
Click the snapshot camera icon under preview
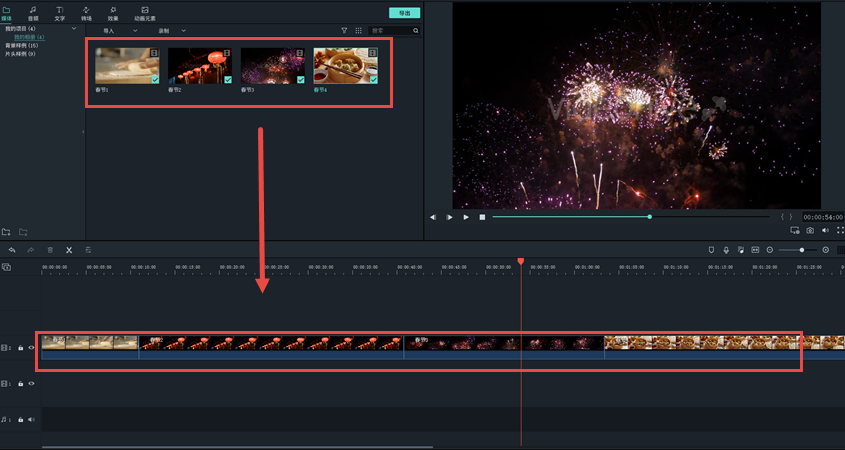click(810, 230)
